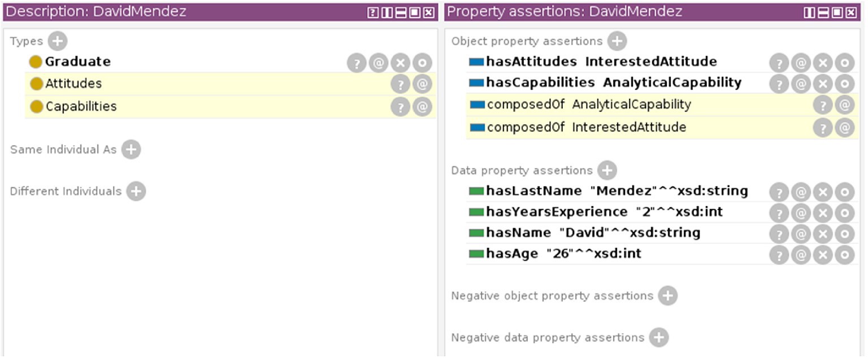This screenshot has width=868, height=358.
Task: Add new data property assertion
Action: coord(607,171)
